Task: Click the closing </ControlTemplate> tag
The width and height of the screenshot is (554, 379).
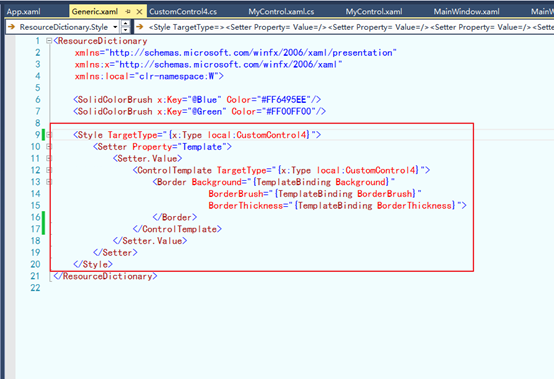Action: 177,229
